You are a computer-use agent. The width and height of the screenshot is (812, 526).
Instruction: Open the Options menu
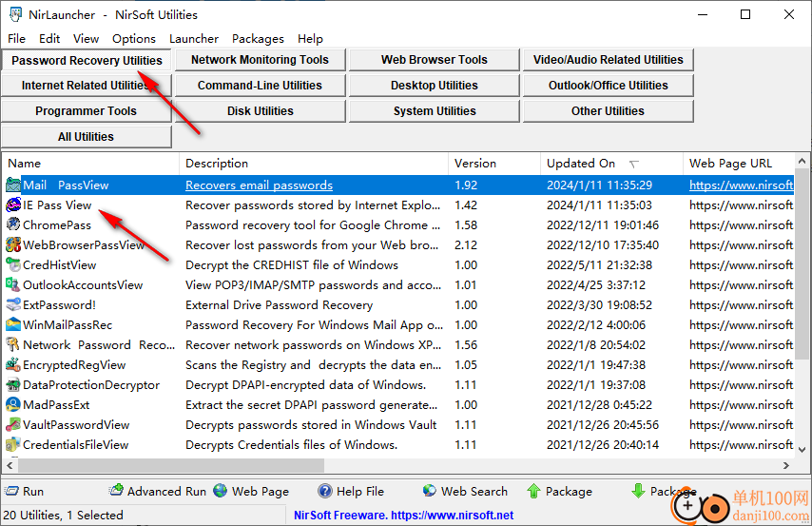pos(134,39)
